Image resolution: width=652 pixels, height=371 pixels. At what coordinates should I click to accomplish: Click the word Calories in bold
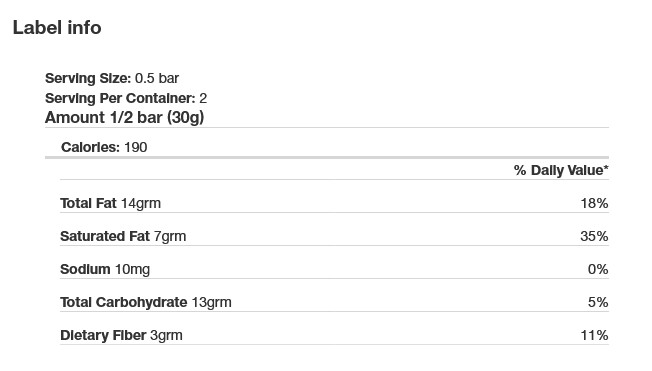tap(90, 147)
